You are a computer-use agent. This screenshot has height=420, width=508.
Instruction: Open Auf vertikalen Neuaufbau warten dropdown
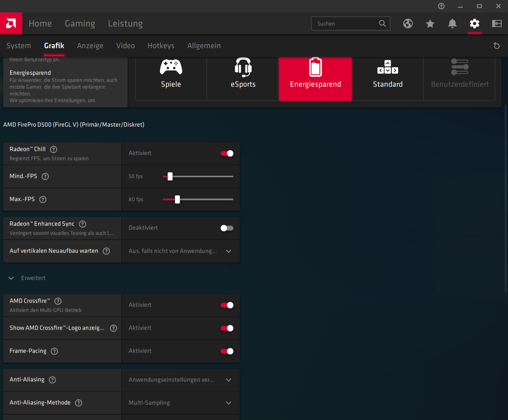[x=181, y=251]
